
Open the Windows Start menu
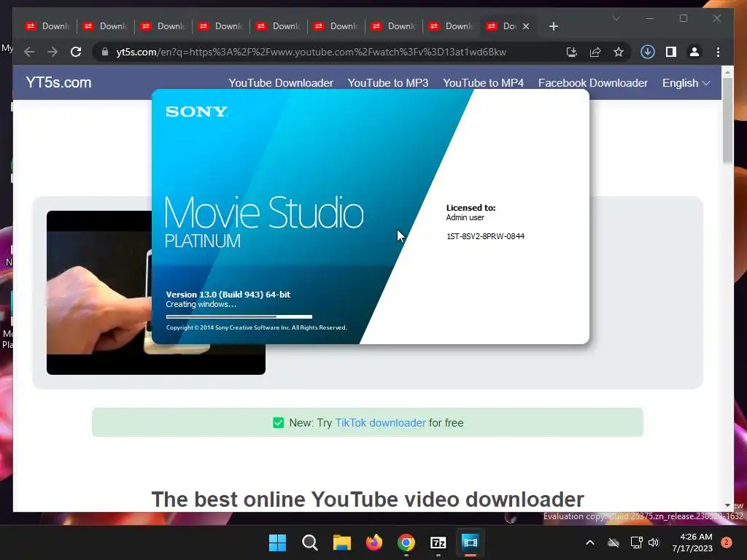click(277, 542)
